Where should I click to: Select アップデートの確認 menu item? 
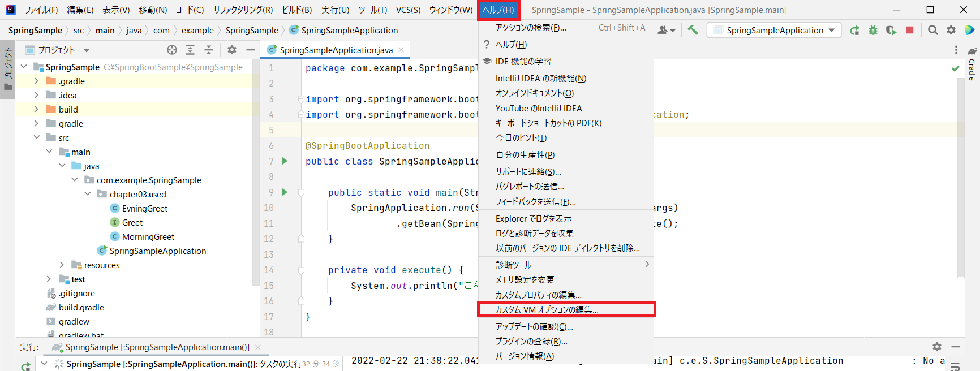pos(566,326)
